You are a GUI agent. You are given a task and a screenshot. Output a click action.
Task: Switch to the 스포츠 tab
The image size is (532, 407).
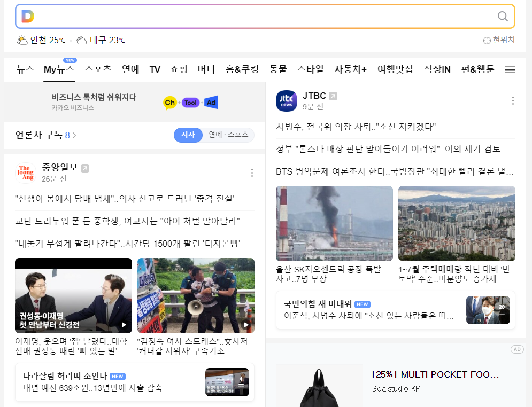[x=98, y=69]
